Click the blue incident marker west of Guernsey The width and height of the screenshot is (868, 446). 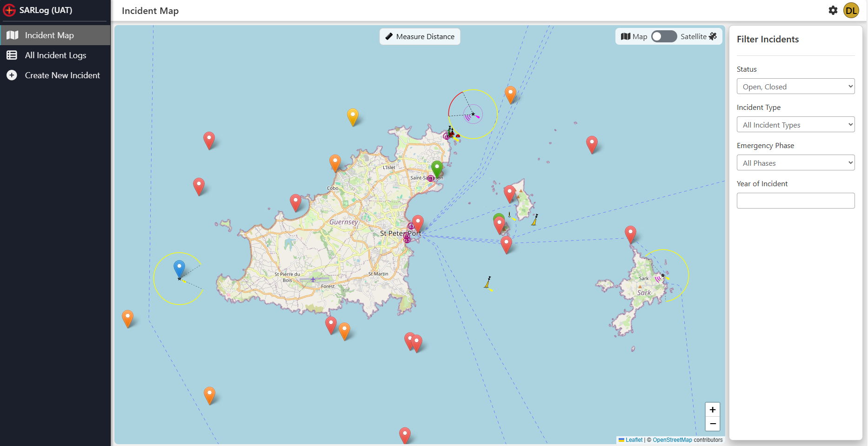pyautogui.click(x=179, y=268)
